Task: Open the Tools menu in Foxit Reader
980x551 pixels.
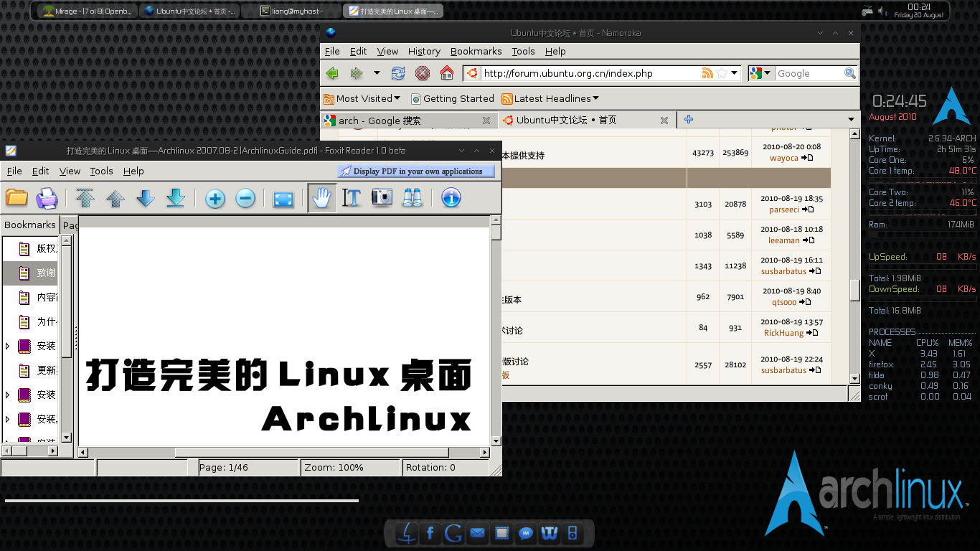Action: coord(101,171)
